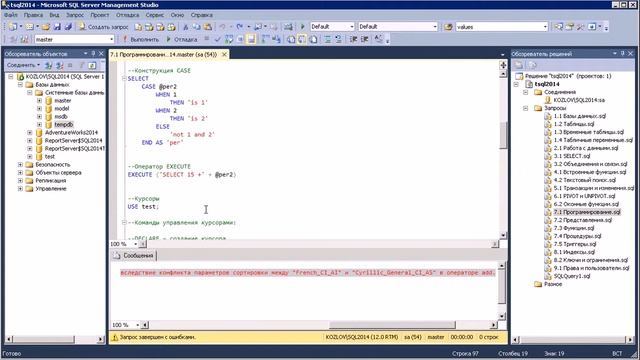The height and width of the screenshot is (360, 640).
Task: Expand the master database node
Action: point(39,100)
